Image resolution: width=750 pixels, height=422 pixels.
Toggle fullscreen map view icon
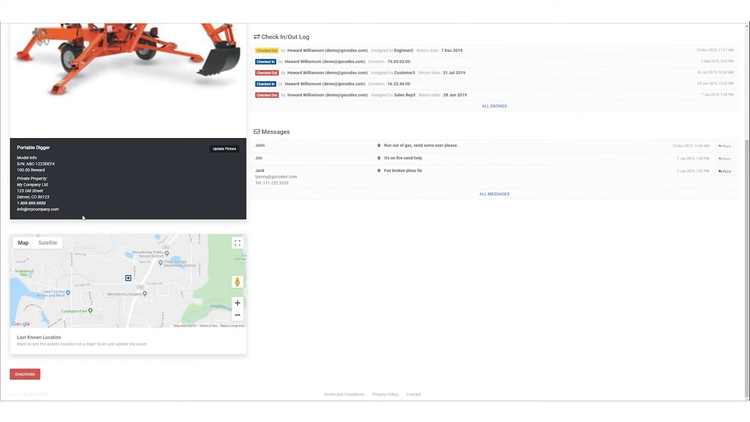click(x=237, y=243)
